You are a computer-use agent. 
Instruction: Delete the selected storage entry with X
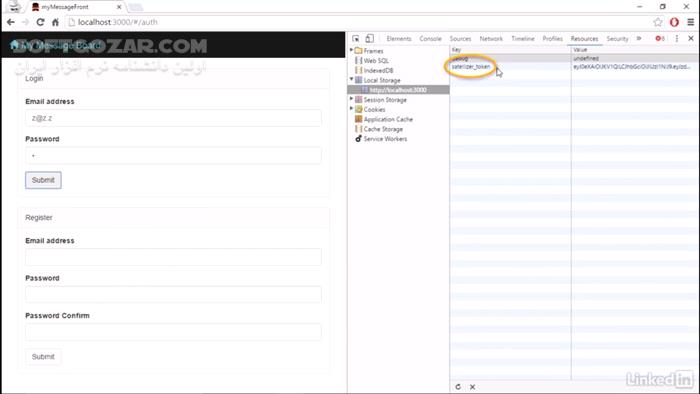click(x=472, y=387)
